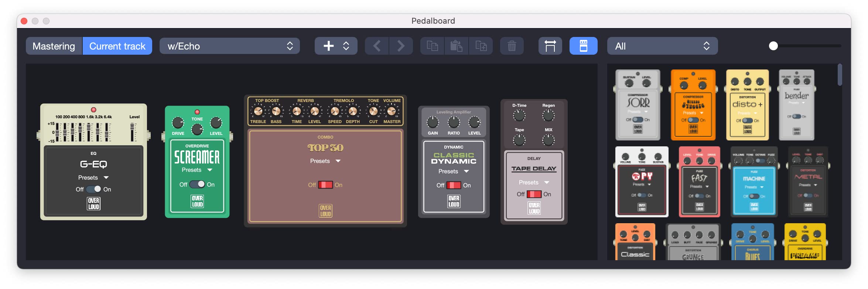Click Overloud logo on Top 30 combo
This screenshot has height=289, width=868.
(x=325, y=211)
